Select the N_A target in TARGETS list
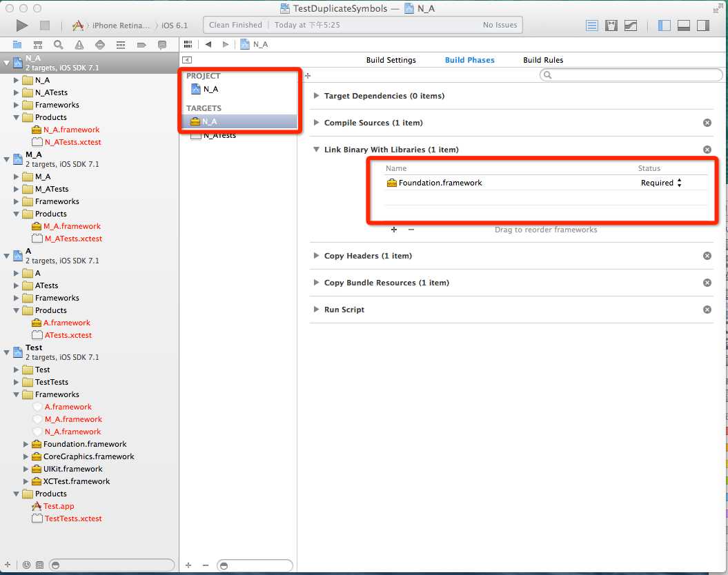The image size is (728, 575). coord(239,121)
